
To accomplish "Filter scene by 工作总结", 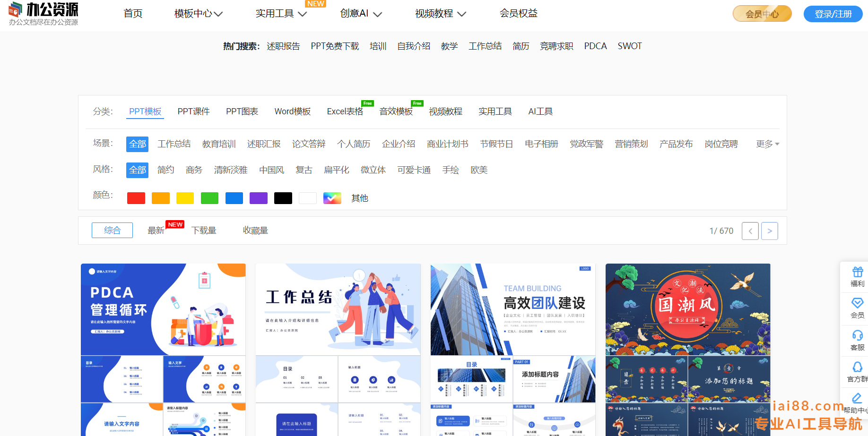I will (x=174, y=144).
